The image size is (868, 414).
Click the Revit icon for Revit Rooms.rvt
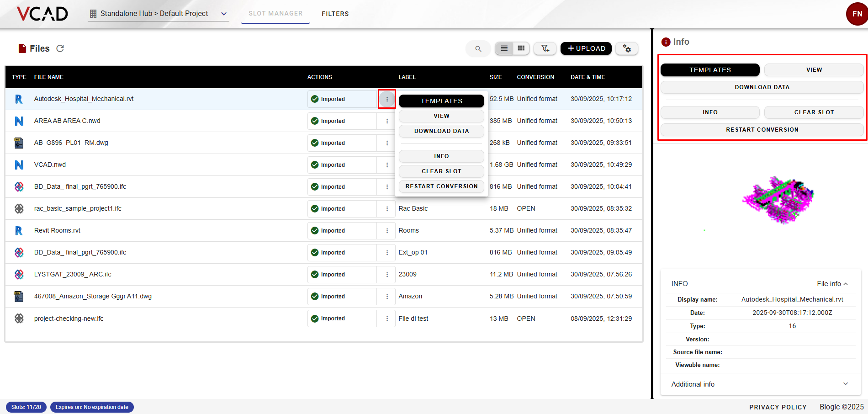19,231
